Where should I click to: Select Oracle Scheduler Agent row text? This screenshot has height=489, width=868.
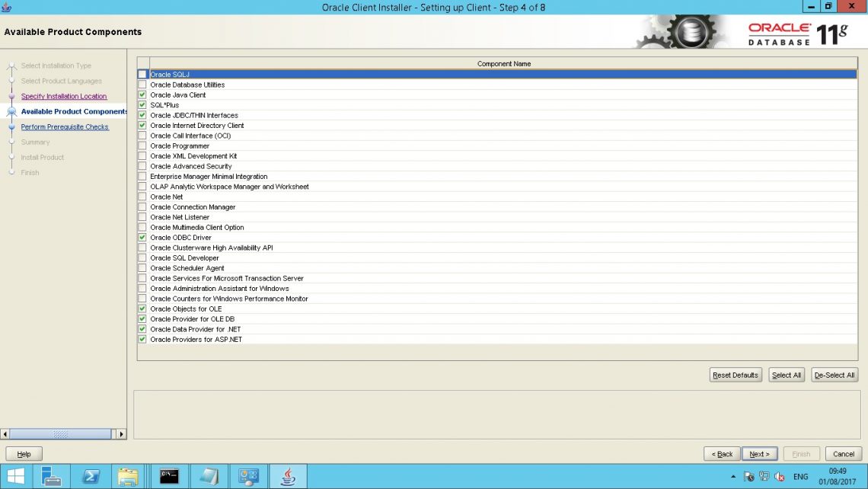coord(187,268)
